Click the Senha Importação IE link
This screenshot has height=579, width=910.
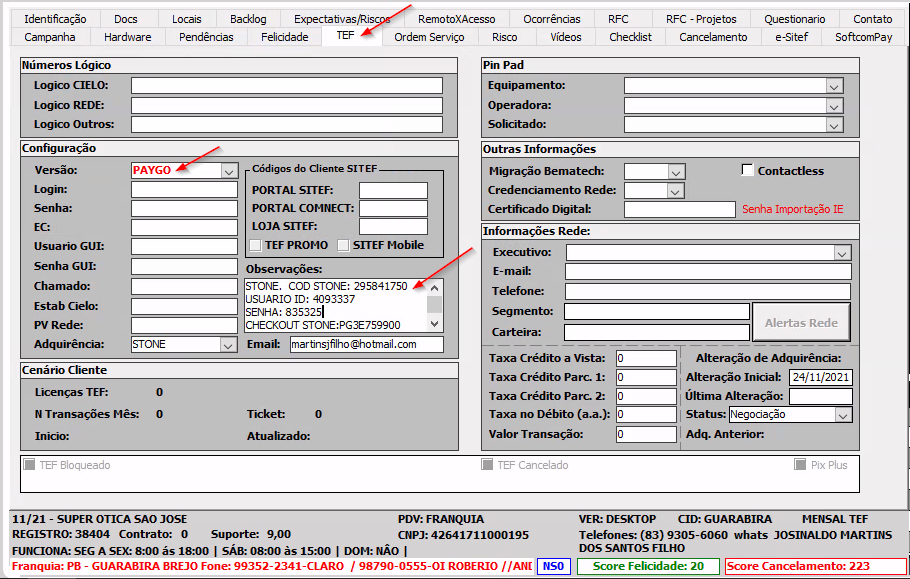pos(792,210)
